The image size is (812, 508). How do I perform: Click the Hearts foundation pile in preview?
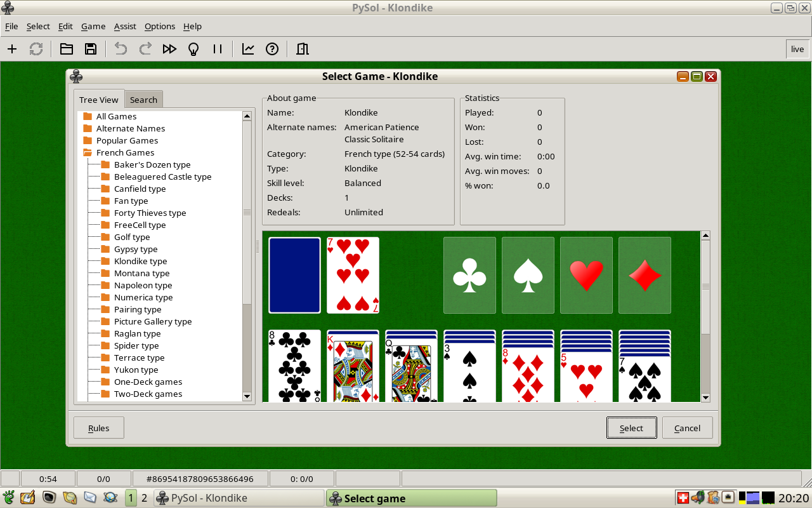586,275
